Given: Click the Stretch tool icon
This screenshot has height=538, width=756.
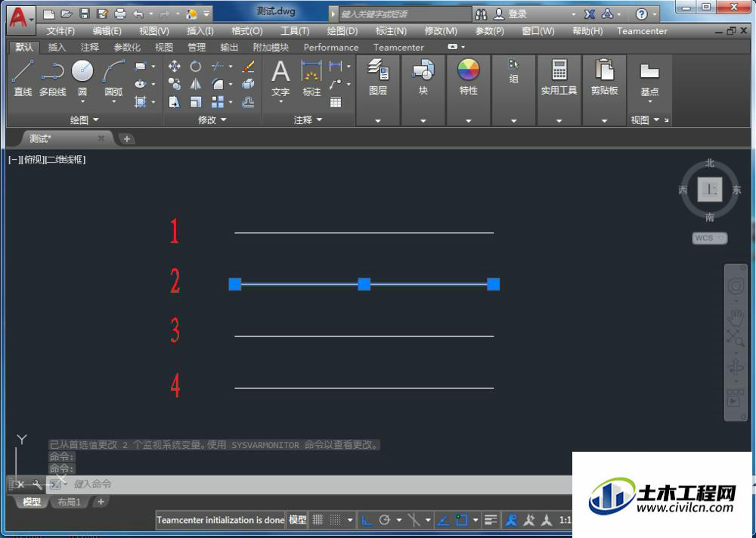Looking at the screenshot, I should pyautogui.click(x=175, y=102).
